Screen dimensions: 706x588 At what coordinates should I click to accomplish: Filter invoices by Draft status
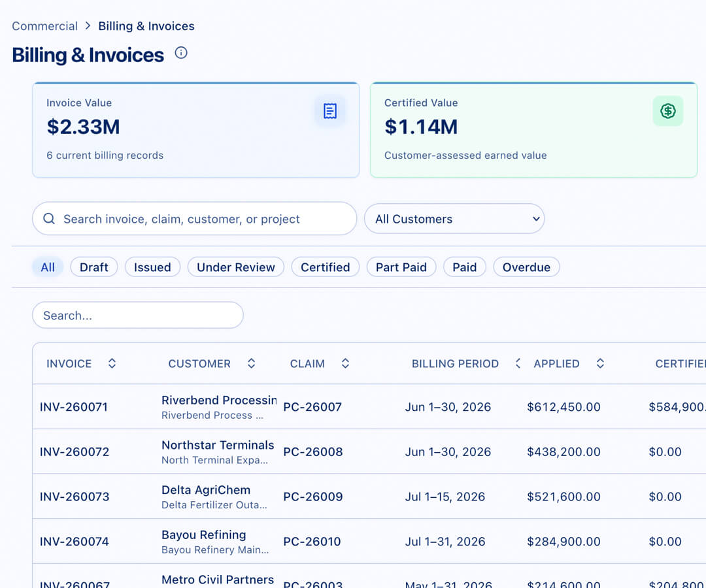[x=94, y=267]
